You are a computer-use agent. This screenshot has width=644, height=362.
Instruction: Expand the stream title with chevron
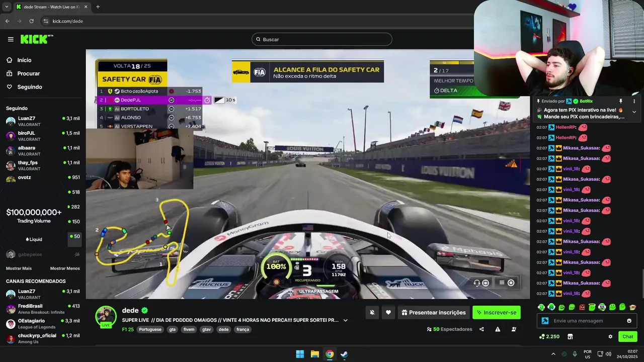tap(345, 320)
